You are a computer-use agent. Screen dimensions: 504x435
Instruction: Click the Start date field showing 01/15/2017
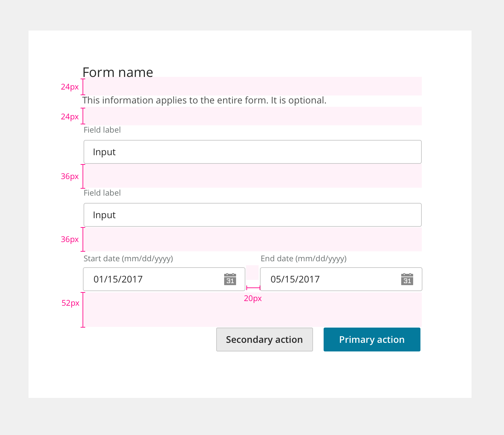click(153, 279)
